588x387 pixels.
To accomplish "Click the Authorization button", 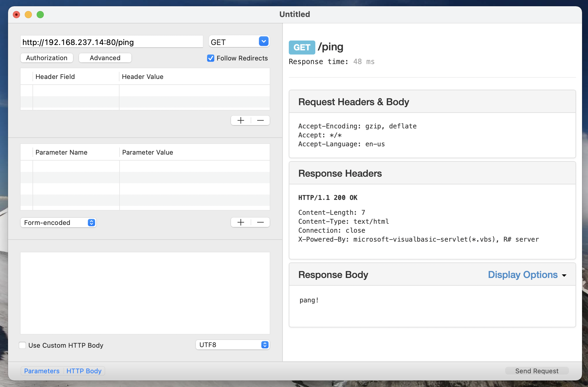I will click(47, 58).
